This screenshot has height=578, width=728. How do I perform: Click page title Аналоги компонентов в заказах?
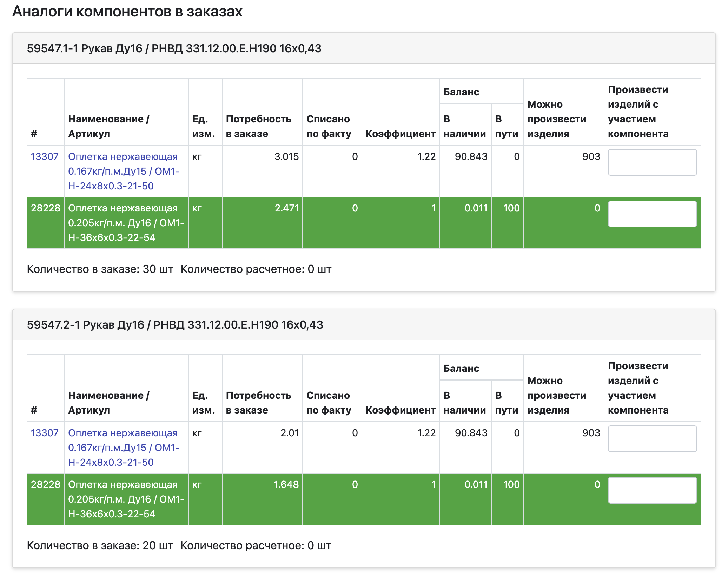click(127, 12)
